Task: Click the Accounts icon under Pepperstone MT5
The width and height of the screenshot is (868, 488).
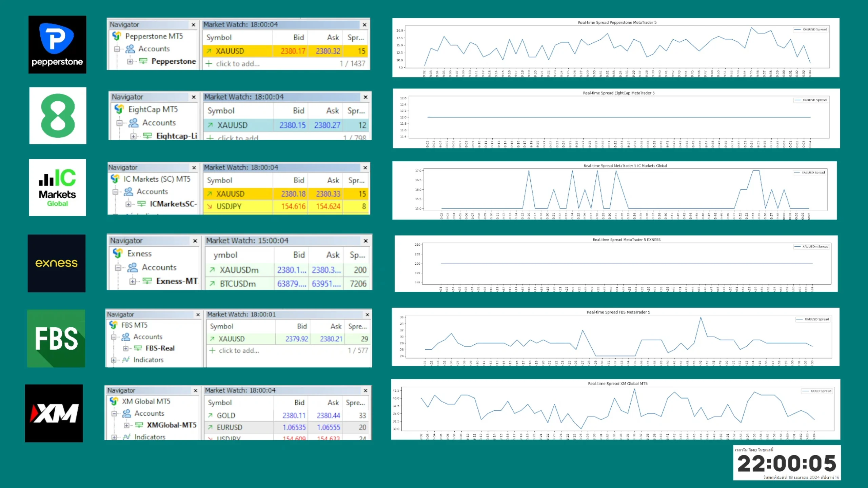Action: (130, 49)
